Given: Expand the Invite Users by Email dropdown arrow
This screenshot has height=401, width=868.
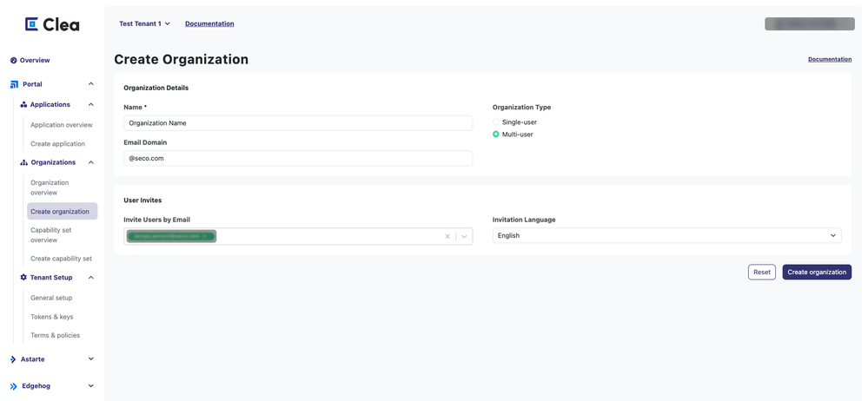Looking at the screenshot, I should [465, 236].
